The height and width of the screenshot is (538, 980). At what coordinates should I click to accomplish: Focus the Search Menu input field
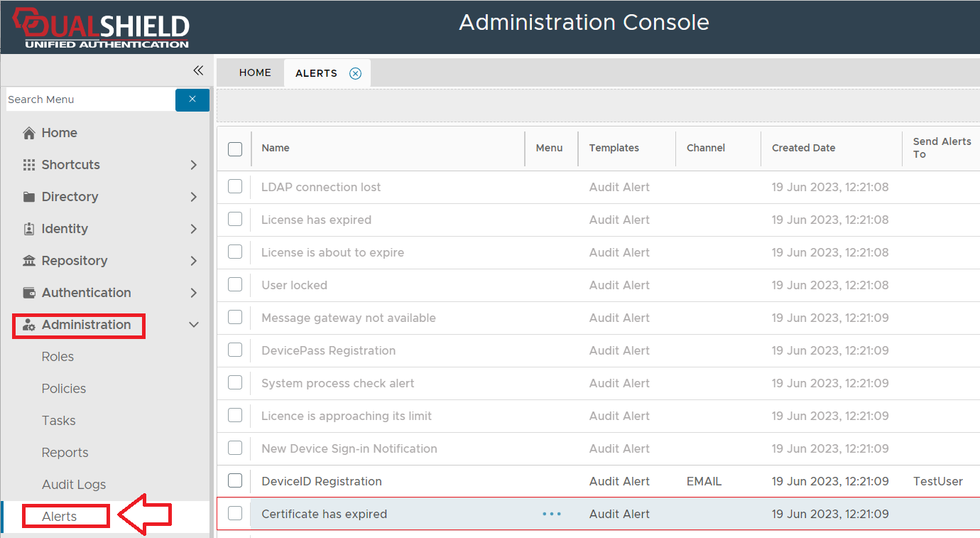pos(89,99)
